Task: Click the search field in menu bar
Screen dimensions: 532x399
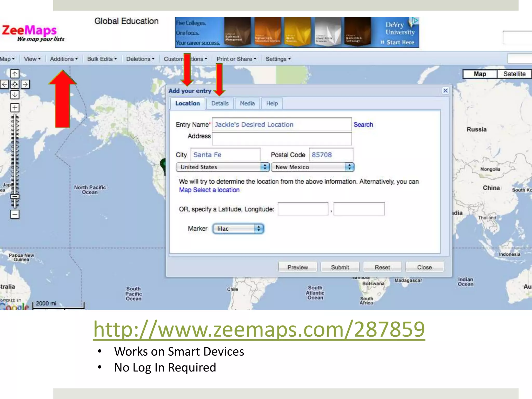Action: [x=520, y=58]
